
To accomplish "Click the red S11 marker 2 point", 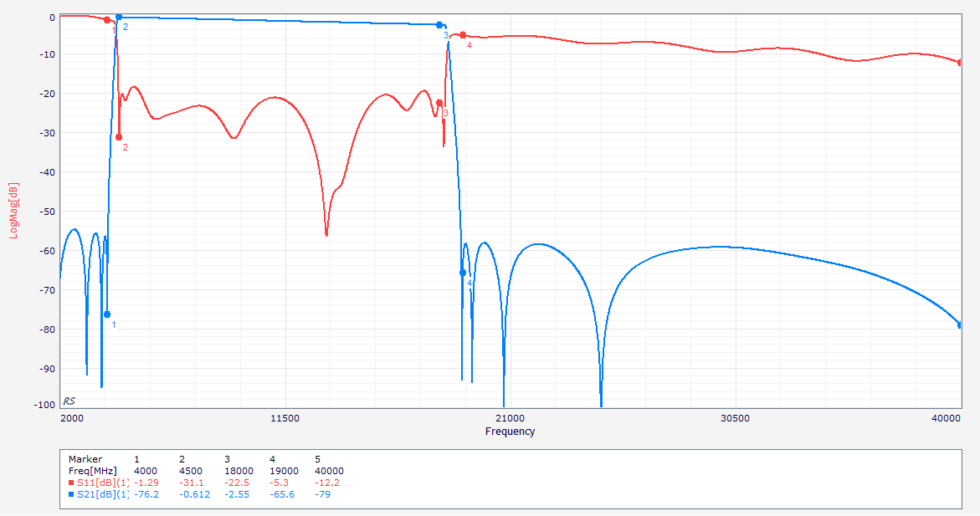I will [119, 137].
